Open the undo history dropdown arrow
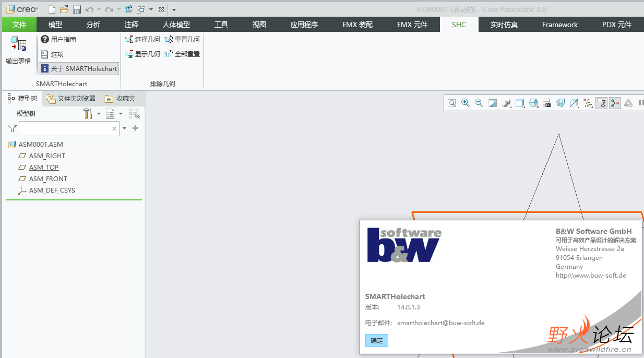The image size is (644, 358). point(99,9)
